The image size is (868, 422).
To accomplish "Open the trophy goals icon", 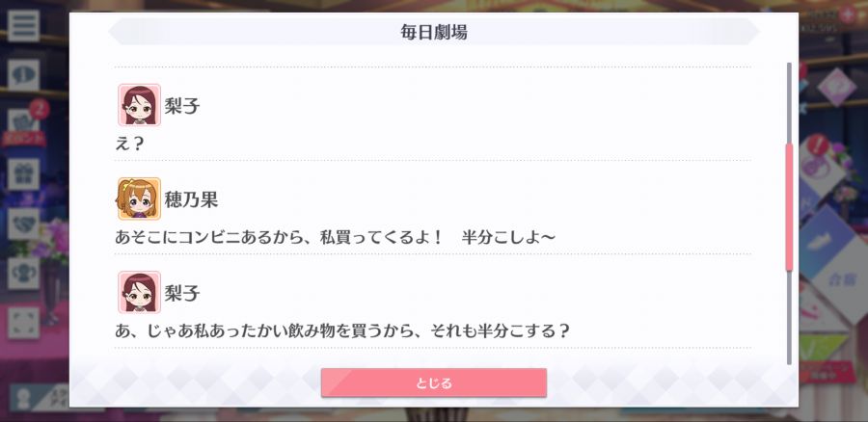I will [x=23, y=274].
